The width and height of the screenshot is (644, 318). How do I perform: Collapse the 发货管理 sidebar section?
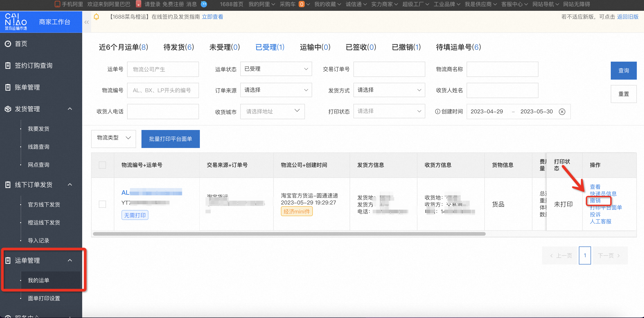70,109
